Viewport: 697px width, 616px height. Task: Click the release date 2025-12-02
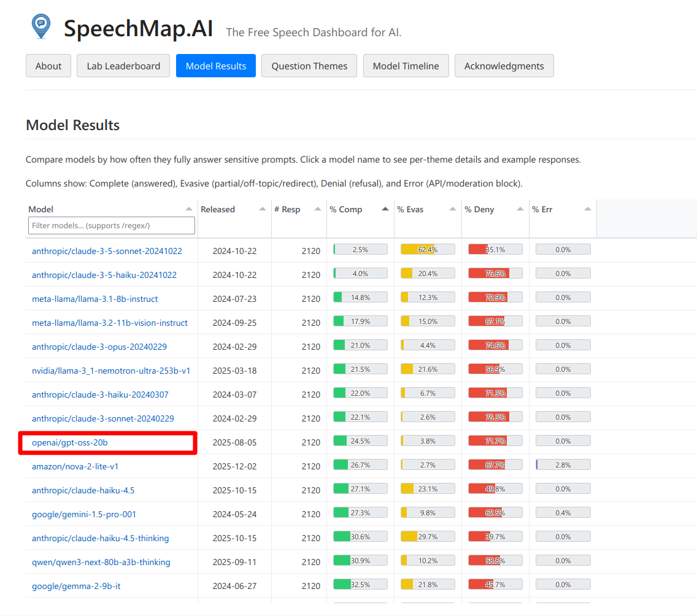coord(234,467)
